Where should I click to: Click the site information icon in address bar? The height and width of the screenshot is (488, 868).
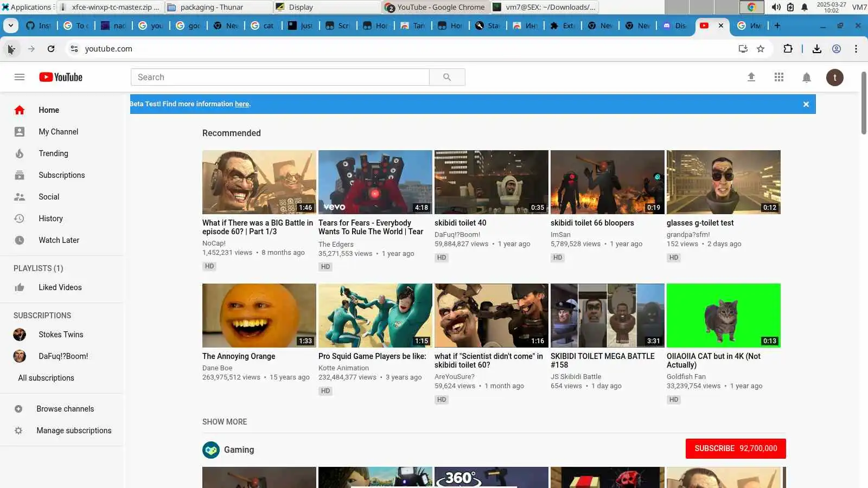pyautogui.click(x=74, y=49)
